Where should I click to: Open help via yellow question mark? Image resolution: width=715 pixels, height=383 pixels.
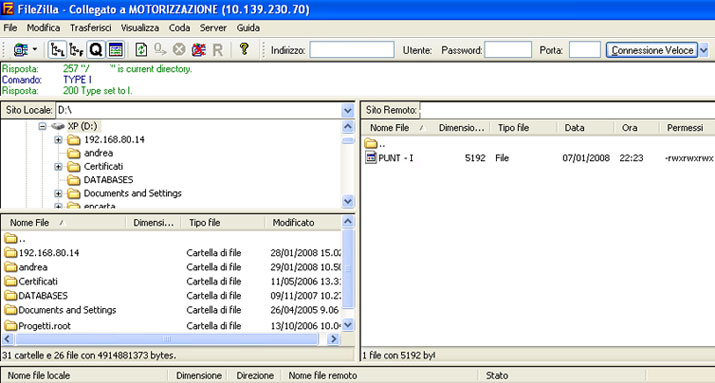coord(244,48)
